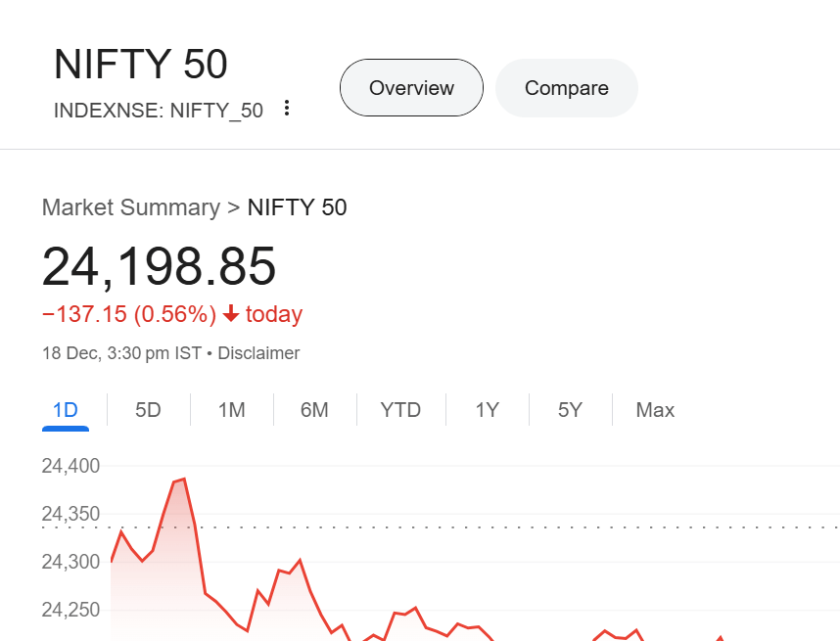This screenshot has height=641, width=840.
Task: Switch chart to 5D range
Action: coord(148,410)
